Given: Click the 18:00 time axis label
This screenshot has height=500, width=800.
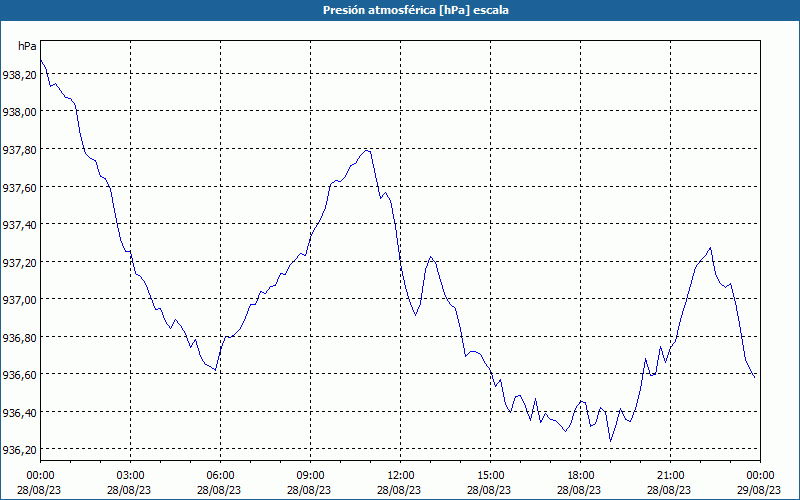Looking at the screenshot, I should point(581,476).
